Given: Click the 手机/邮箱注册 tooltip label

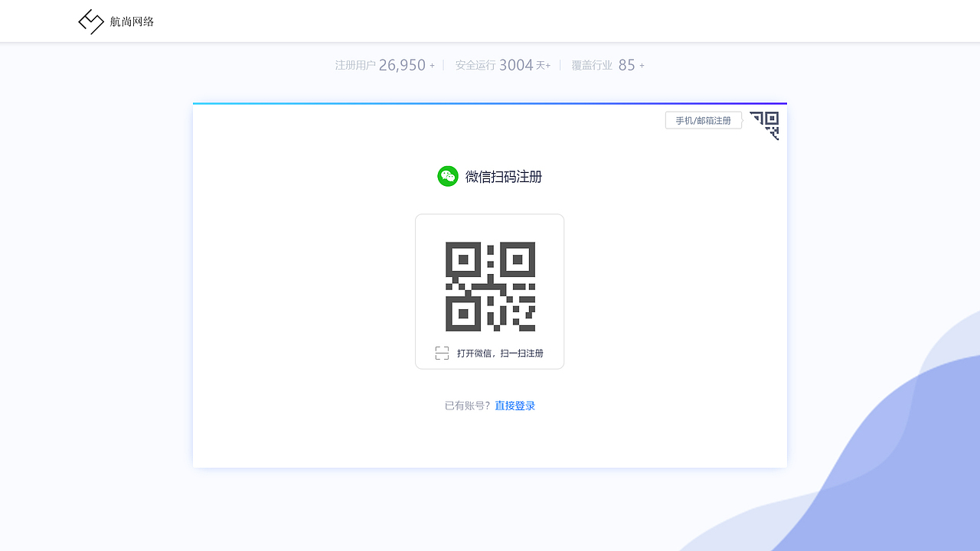Looking at the screenshot, I should 704,121.
